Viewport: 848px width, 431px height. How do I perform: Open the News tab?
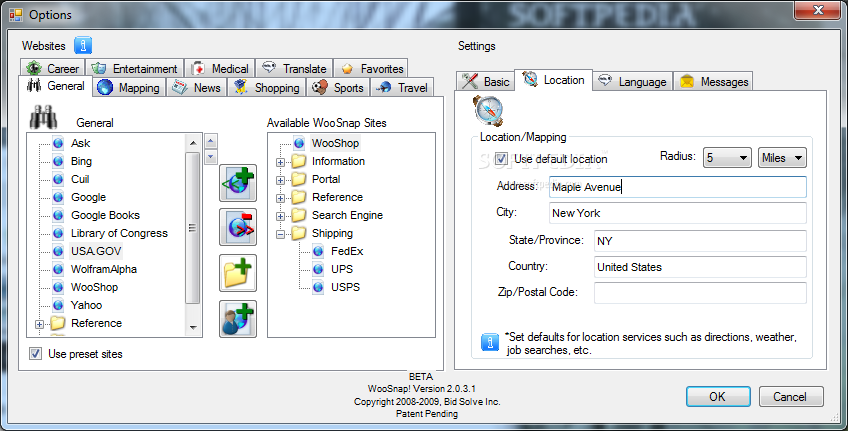click(x=196, y=87)
